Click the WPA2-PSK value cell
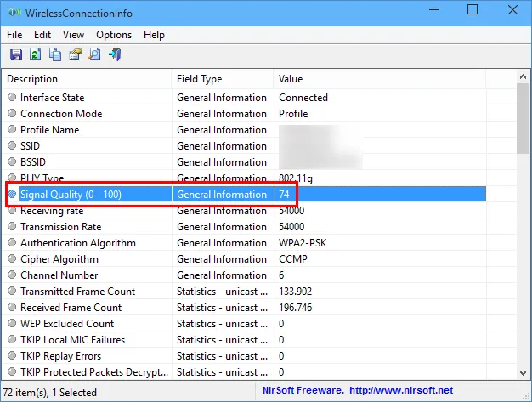This screenshot has height=402, width=532. click(x=303, y=243)
